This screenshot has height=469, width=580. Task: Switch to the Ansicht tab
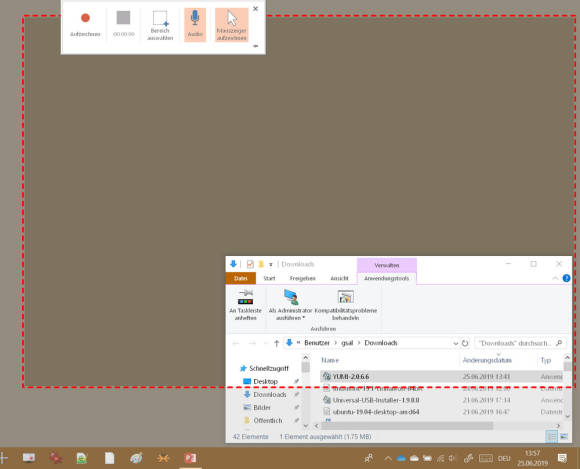[339, 278]
